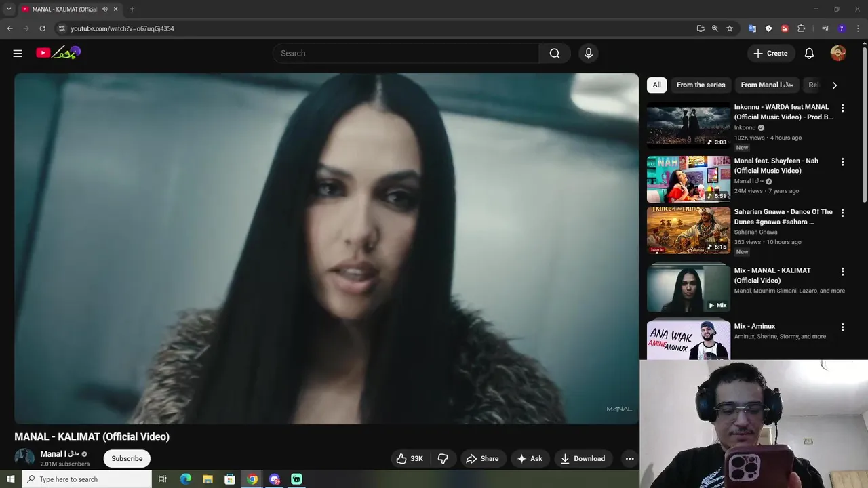Viewport: 868px width, 488px height.
Task: Select the 'All' filter chip
Action: [x=656, y=85]
